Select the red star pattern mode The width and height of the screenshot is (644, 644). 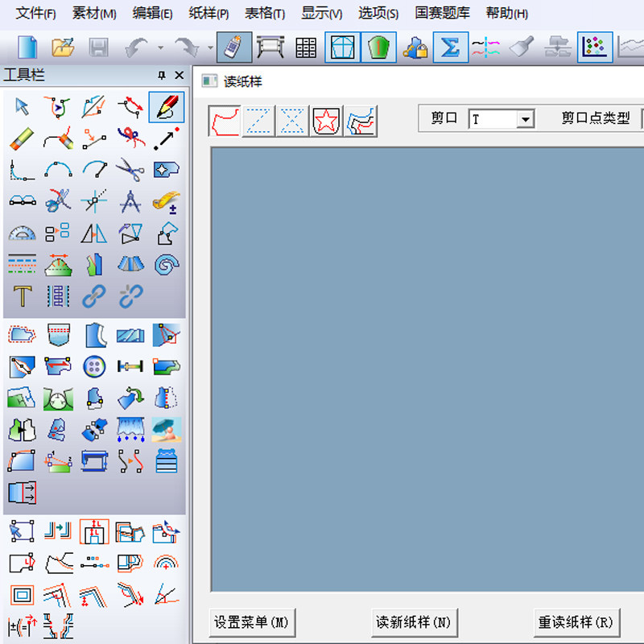326,121
